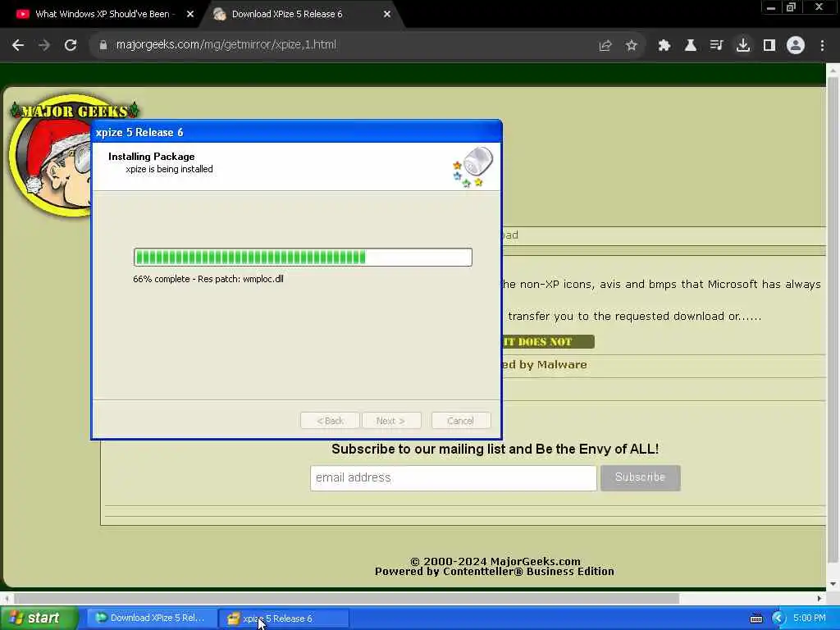Image resolution: width=840 pixels, height=630 pixels.
Task: Go back using the browser back arrow
Action: [x=18, y=45]
